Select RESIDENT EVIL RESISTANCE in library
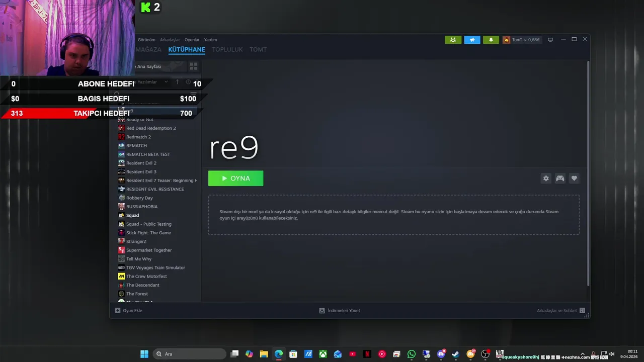Image resolution: width=644 pixels, height=362 pixels. pos(155,189)
